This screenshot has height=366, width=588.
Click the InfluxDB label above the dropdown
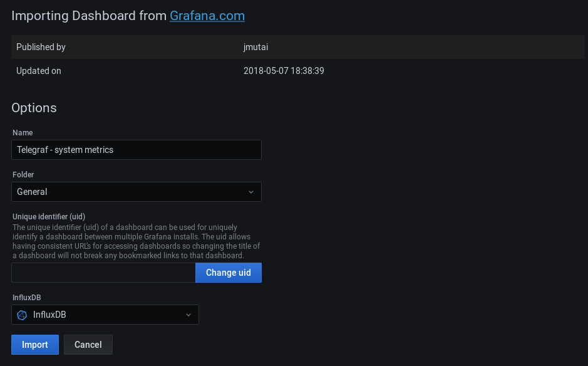point(26,297)
